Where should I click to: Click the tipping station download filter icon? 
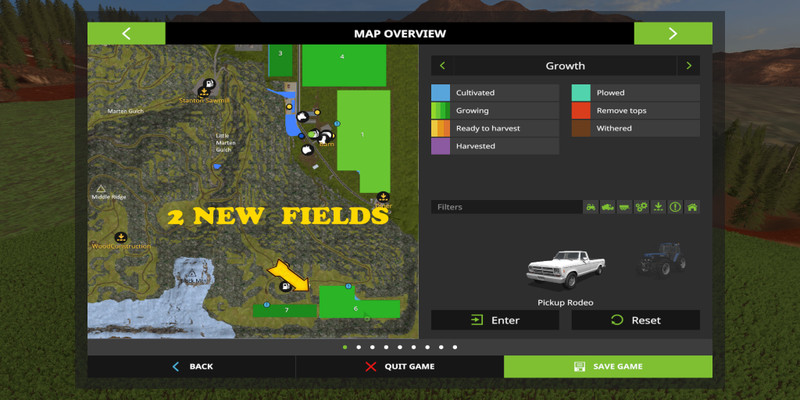pyautogui.click(x=658, y=207)
